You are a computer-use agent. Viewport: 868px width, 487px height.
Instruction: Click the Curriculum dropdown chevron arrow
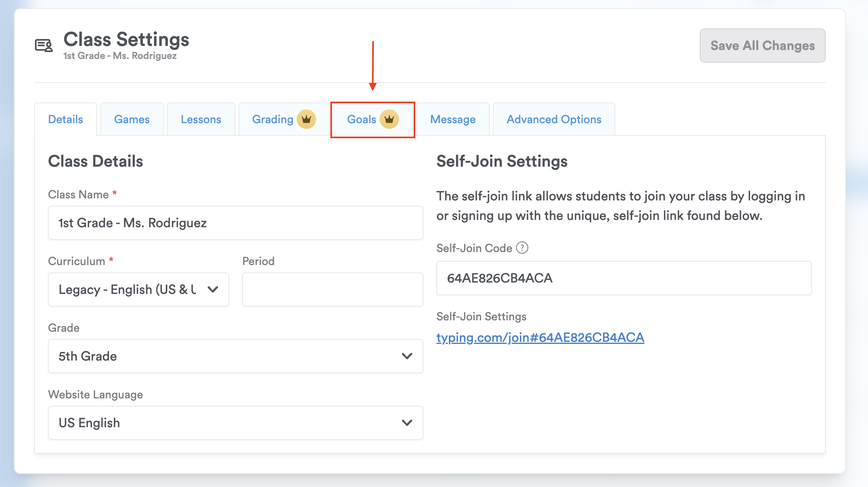coord(213,289)
